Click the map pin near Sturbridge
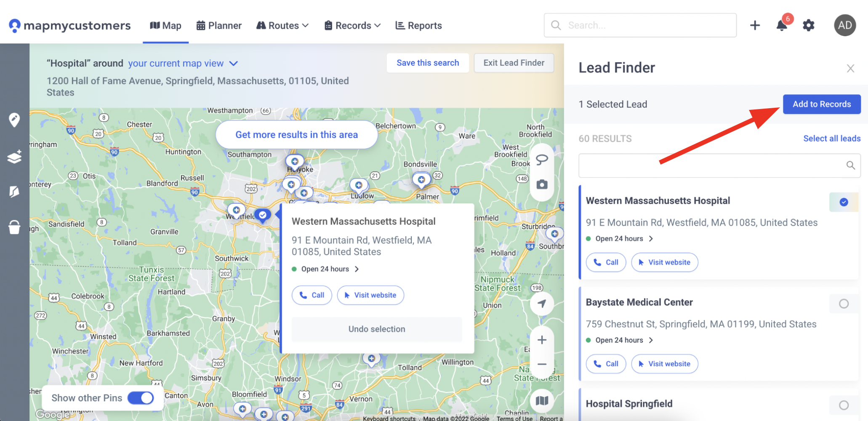Image resolution: width=868 pixels, height=421 pixels. pos(554,234)
